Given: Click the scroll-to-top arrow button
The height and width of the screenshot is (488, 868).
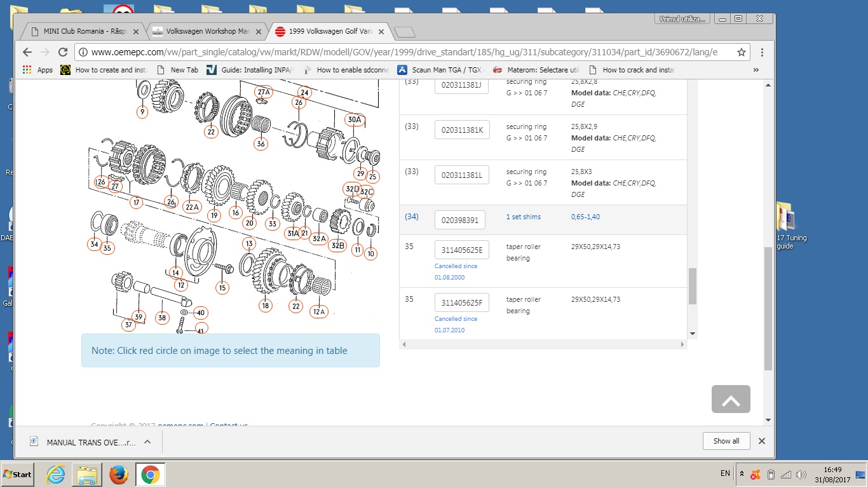Looking at the screenshot, I should [x=731, y=399].
